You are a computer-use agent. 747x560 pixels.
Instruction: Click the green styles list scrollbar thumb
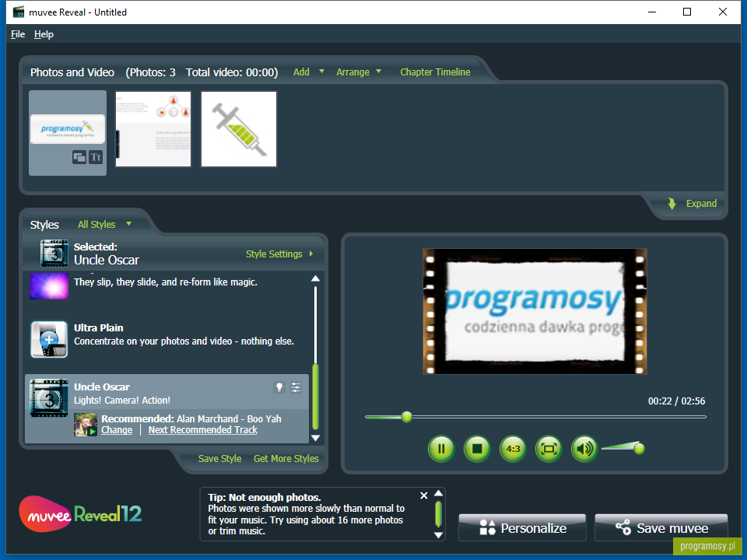(315, 397)
